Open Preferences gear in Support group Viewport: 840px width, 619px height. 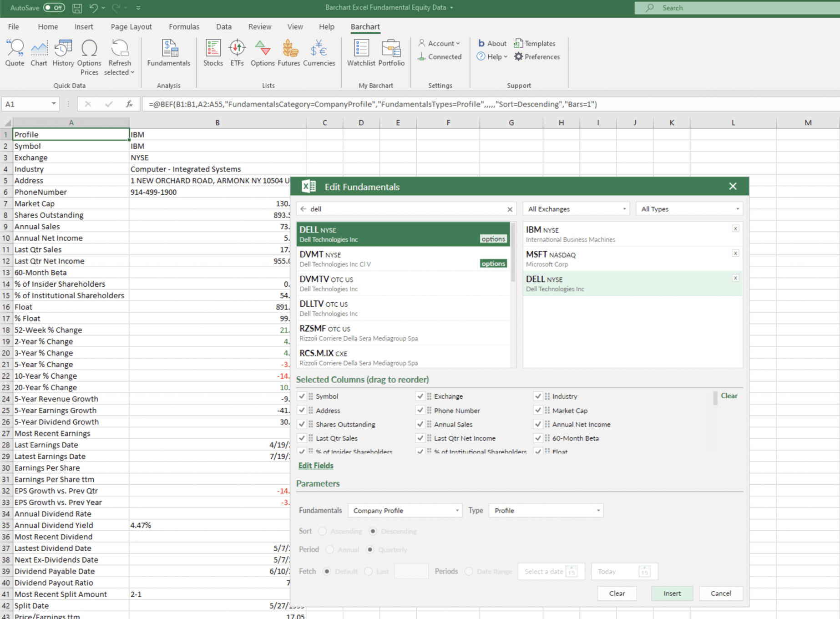point(537,57)
